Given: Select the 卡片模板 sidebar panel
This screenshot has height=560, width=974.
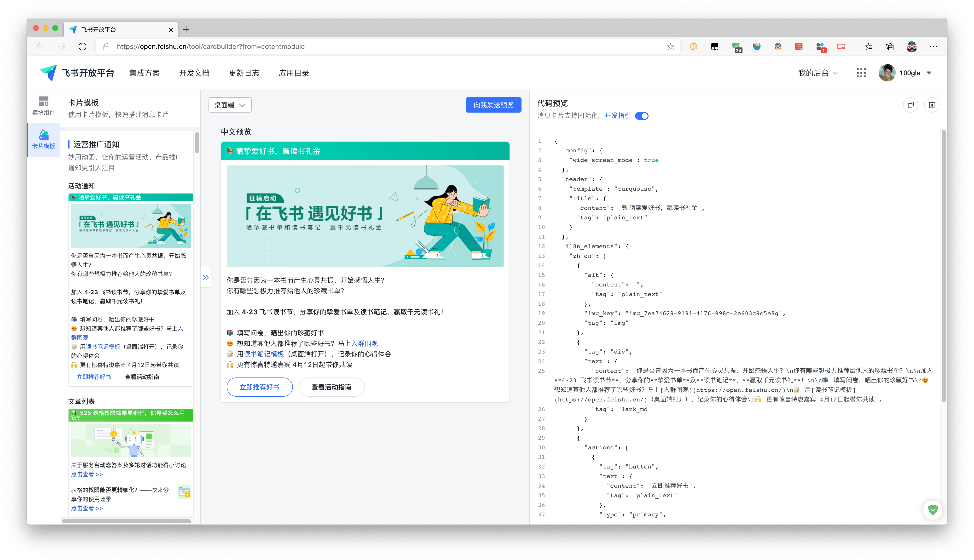Looking at the screenshot, I should [43, 140].
